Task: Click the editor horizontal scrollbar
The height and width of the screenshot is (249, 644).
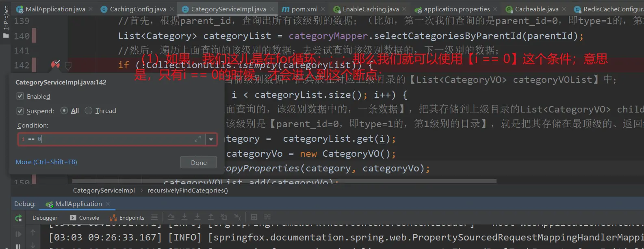Action: (284, 181)
